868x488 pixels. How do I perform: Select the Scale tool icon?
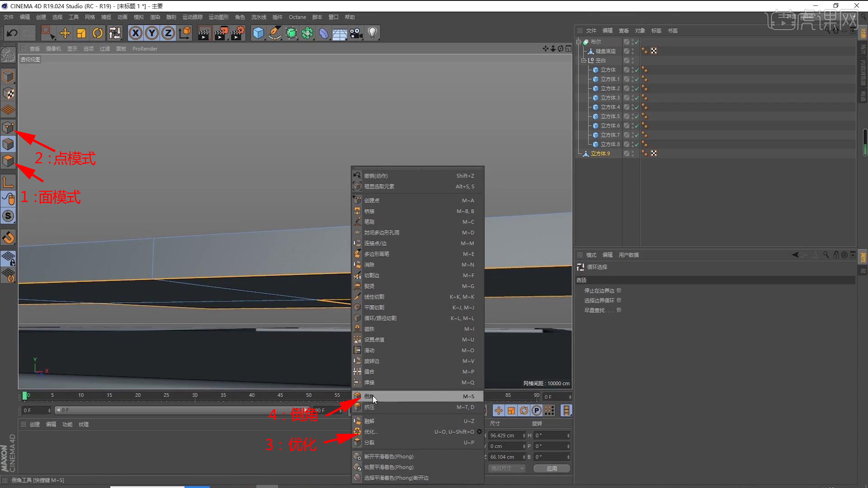pos(81,33)
